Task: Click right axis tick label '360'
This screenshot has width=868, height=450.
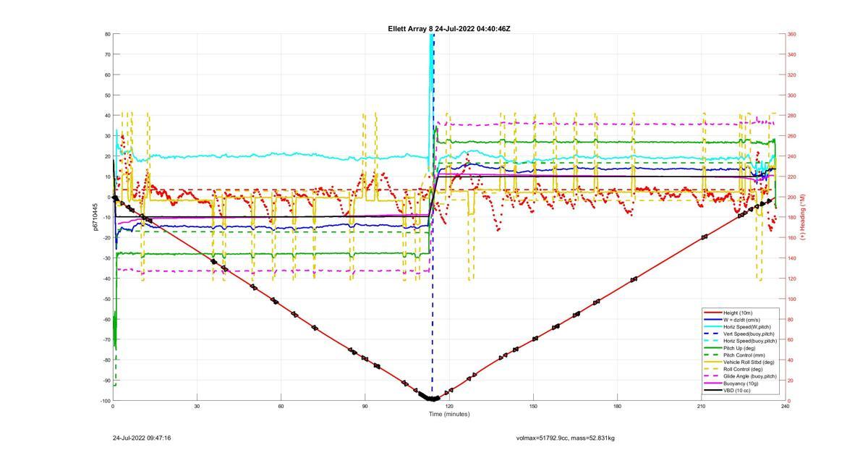Action: 792,34
